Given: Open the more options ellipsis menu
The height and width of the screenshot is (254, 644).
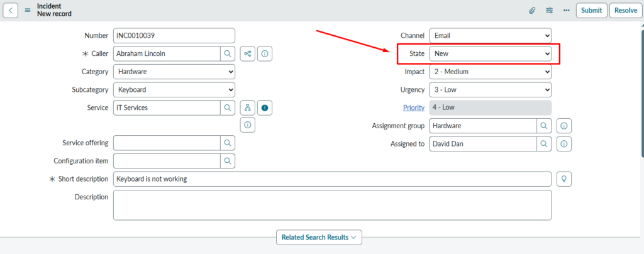Looking at the screenshot, I should coord(566,10).
